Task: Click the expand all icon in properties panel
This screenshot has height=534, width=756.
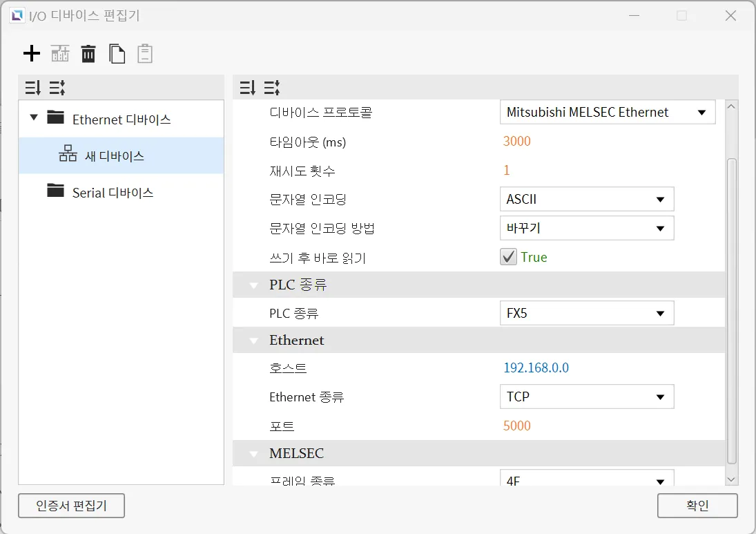Action: point(247,88)
